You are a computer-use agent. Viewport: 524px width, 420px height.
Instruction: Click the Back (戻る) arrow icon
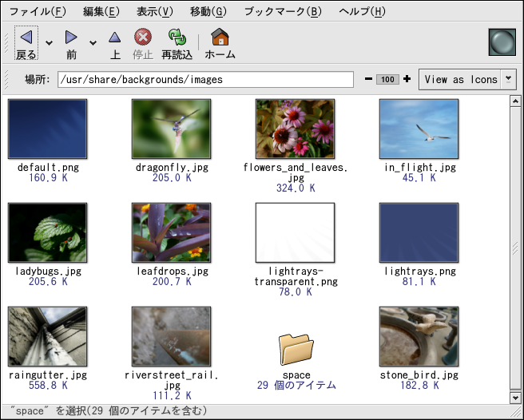26,38
